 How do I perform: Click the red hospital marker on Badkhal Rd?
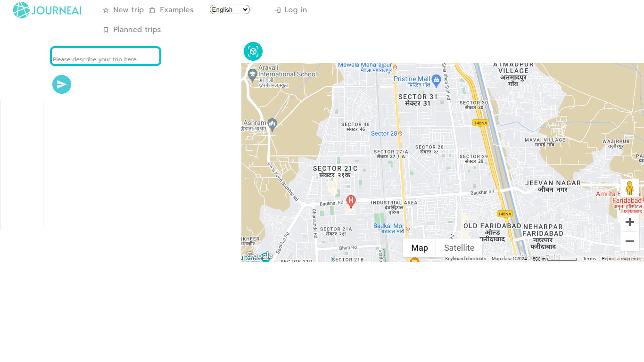pos(351,202)
